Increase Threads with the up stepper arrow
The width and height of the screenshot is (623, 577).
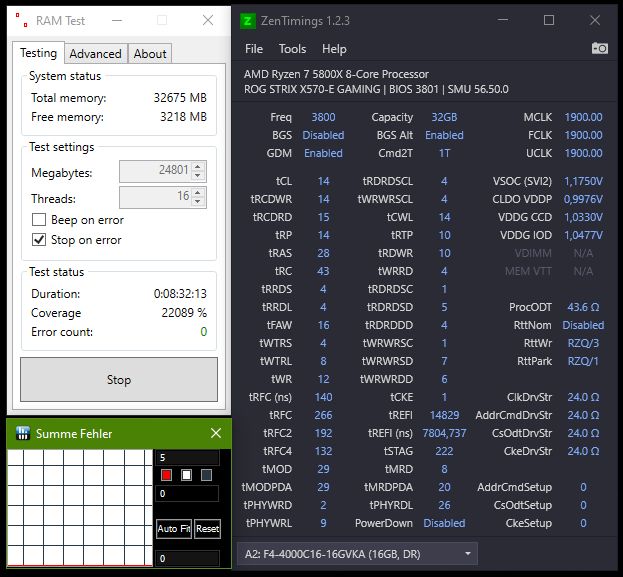coord(197,192)
